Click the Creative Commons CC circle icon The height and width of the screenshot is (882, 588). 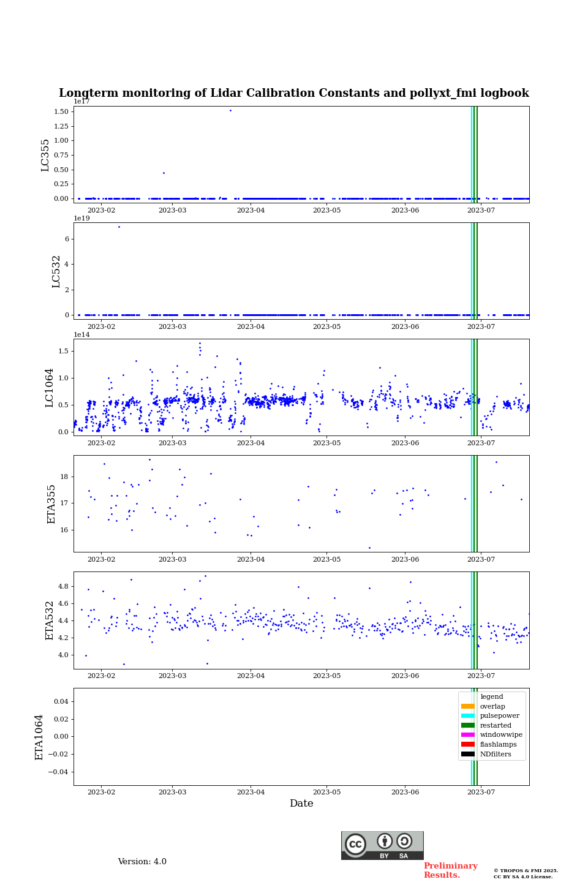(355, 844)
